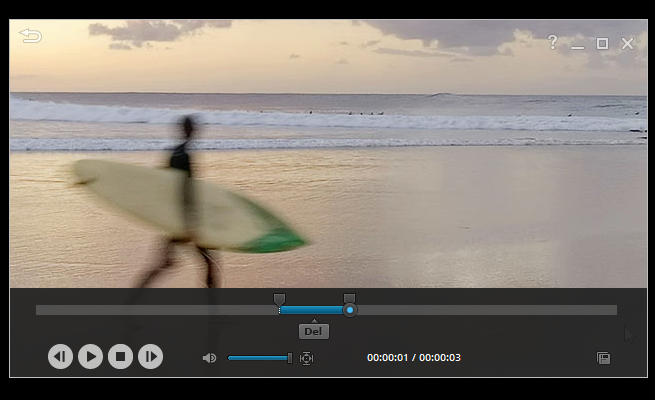Open the panel layout icon at bottom right
Image resolution: width=655 pixels, height=400 pixels.
[x=603, y=358]
